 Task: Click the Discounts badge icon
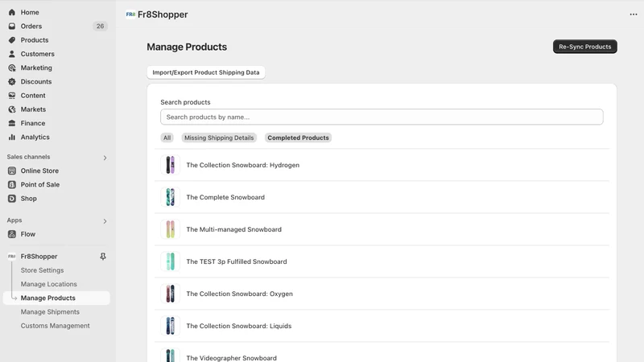12,82
